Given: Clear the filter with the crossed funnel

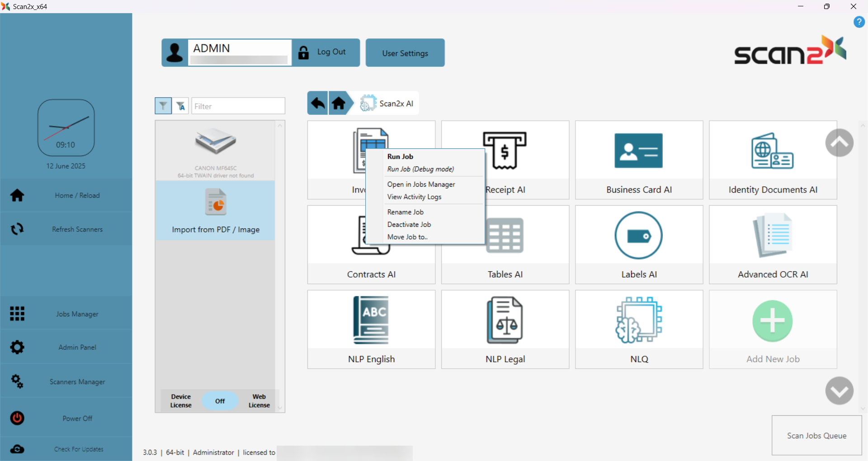Looking at the screenshot, I should [x=181, y=106].
